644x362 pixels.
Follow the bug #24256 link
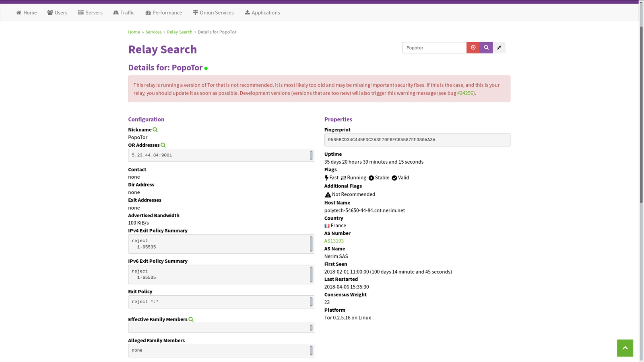click(465, 93)
